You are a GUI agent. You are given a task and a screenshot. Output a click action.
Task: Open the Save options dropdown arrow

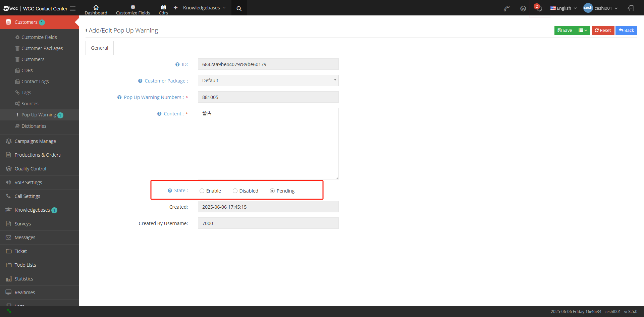(x=583, y=31)
